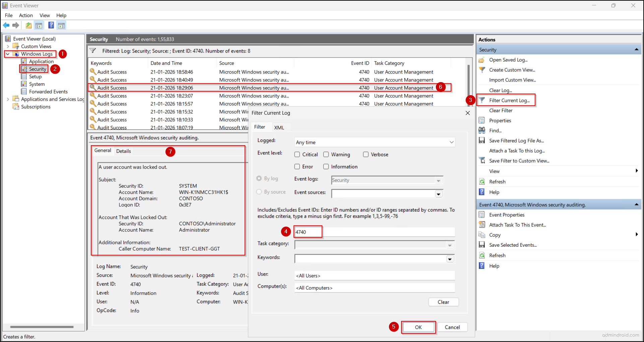The height and width of the screenshot is (342, 644).
Task: Open the Event sources dropdown
Action: click(439, 193)
